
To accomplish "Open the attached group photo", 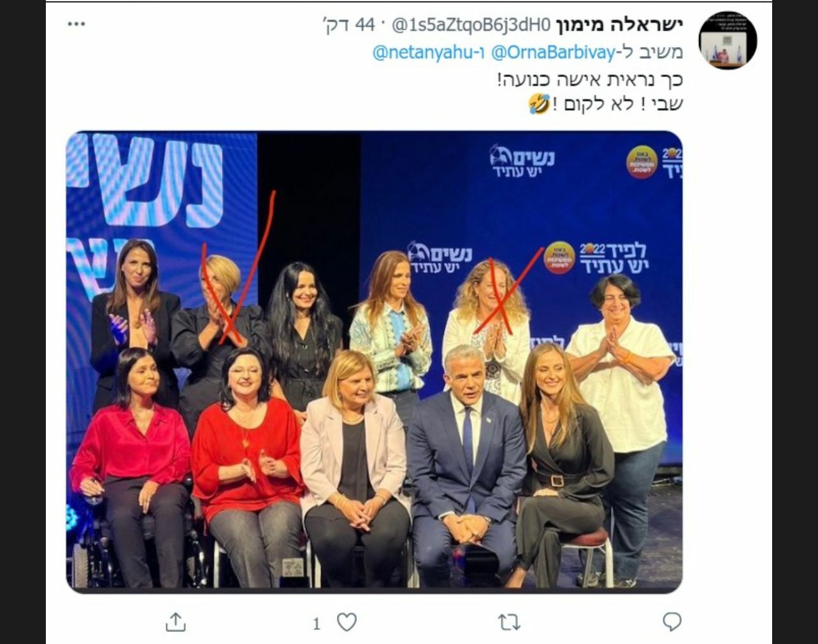I will coord(375,362).
